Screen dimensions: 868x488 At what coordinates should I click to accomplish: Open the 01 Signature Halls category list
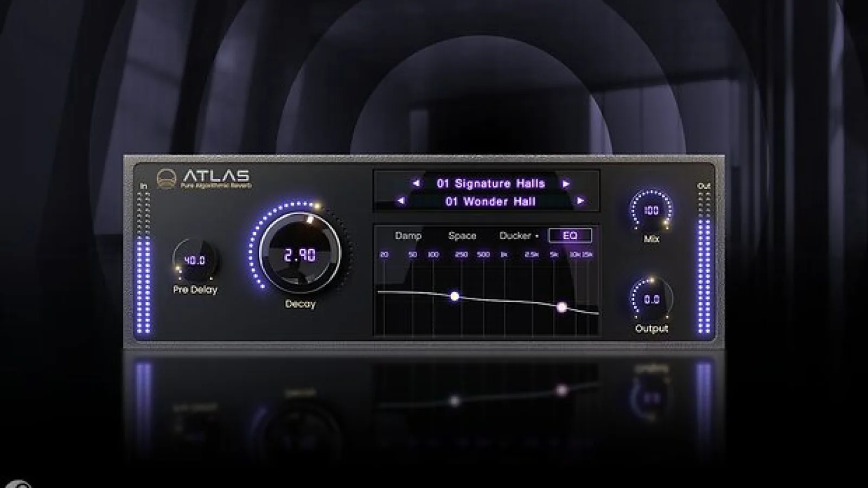(x=491, y=183)
